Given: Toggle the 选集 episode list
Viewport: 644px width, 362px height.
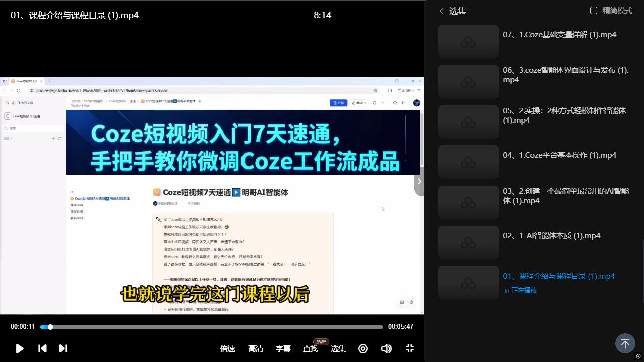Looking at the screenshot, I should click(x=338, y=348).
